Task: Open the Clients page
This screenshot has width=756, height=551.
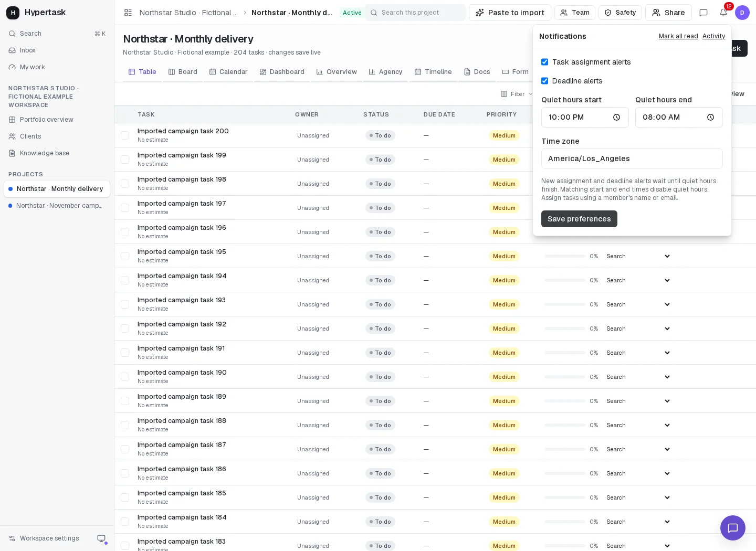Action: [57, 136]
